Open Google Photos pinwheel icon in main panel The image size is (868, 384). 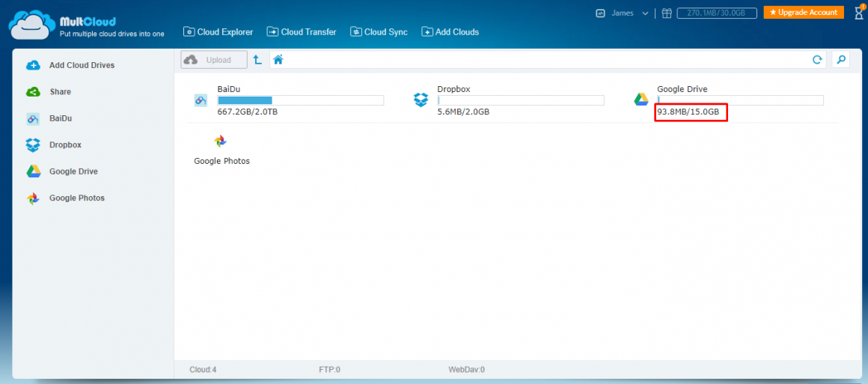click(220, 141)
